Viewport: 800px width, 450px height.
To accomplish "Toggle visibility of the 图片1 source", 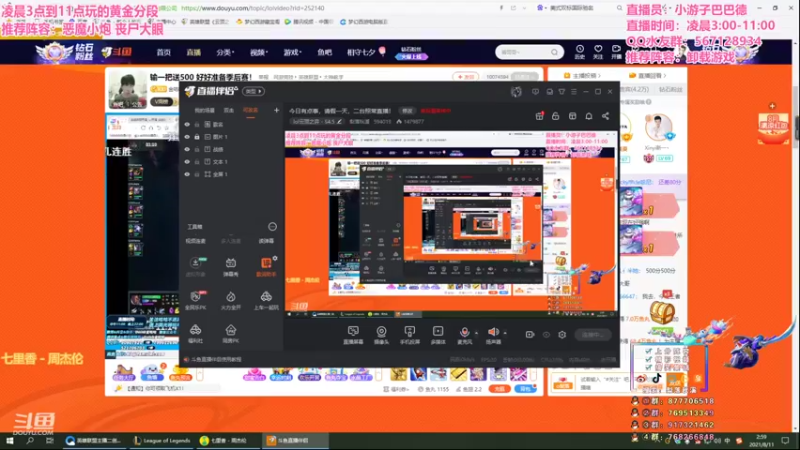I will point(187,137).
